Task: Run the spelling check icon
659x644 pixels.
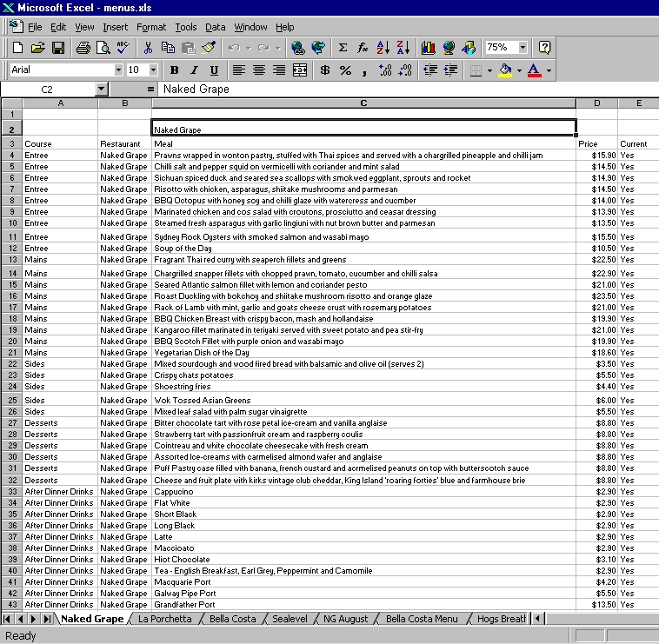Action: tap(123, 48)
